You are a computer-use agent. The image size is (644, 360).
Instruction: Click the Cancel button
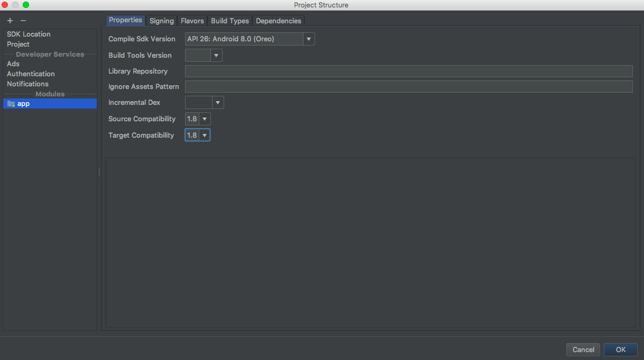583,349
